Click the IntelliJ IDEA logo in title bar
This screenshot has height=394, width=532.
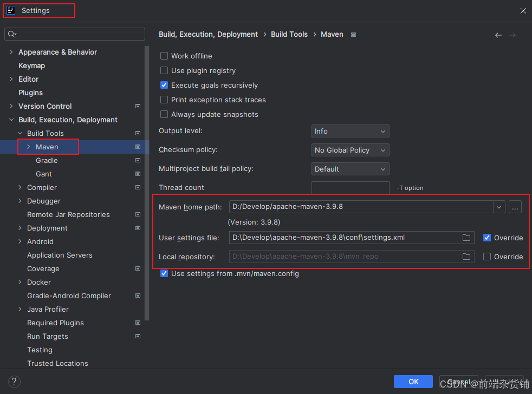point(11,10)
